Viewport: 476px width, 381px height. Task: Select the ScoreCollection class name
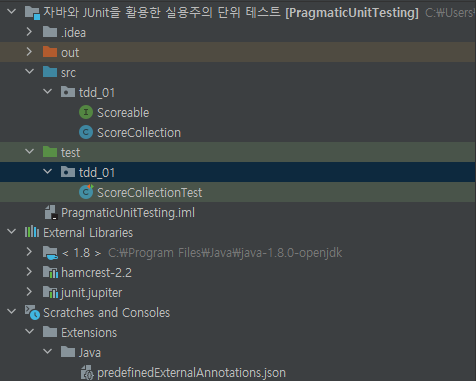click(139, 133)
